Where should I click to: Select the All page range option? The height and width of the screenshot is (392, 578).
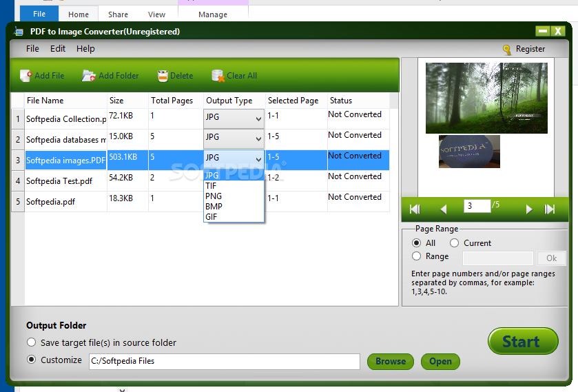tap(416, 243)
